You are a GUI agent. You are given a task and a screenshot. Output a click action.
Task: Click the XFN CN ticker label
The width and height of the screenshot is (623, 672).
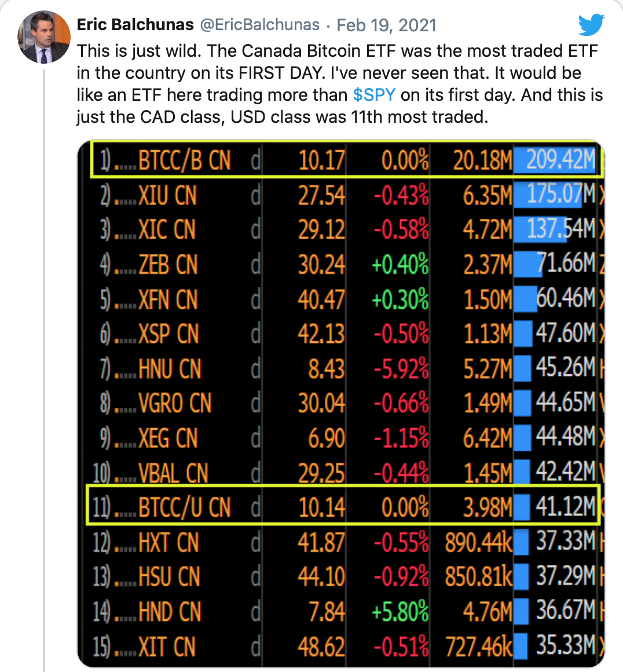(168, 300)
